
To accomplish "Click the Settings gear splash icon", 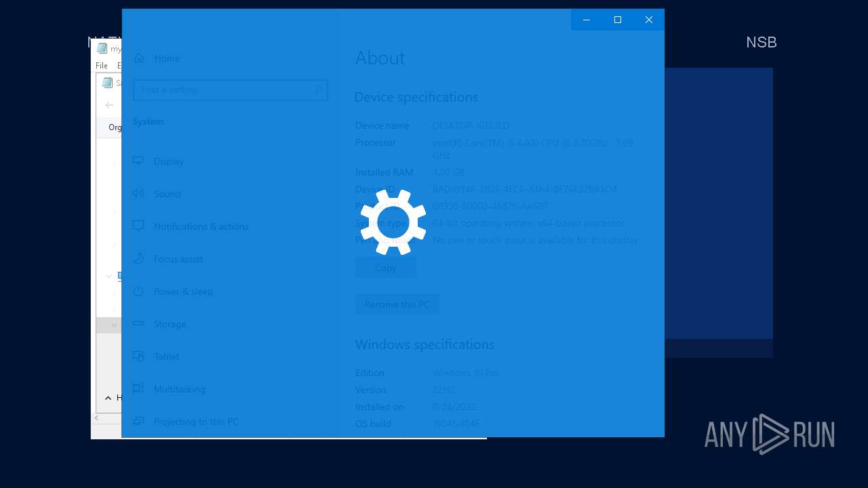I will pyautogui.click(x=393, y=222).
